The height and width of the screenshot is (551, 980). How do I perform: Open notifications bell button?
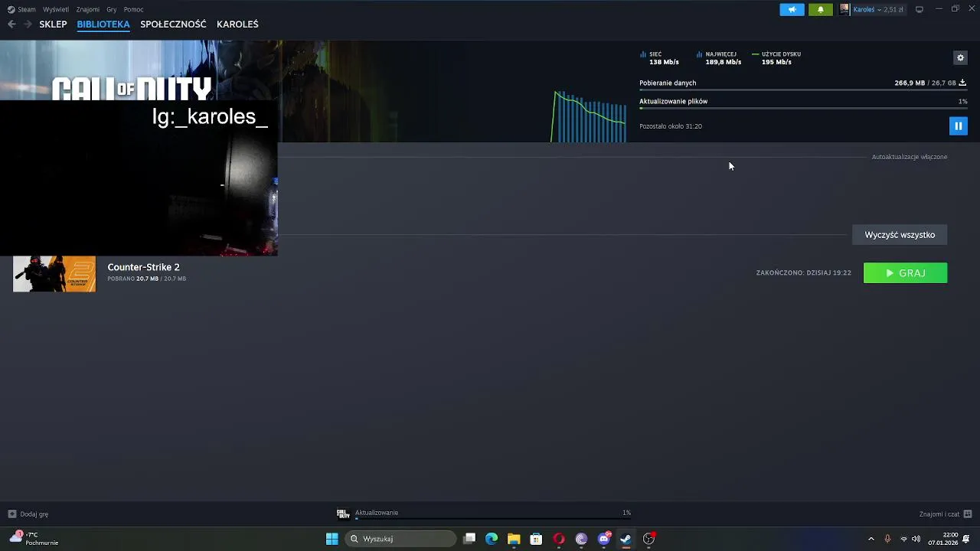pyautogui.click(x=821, y=9)
